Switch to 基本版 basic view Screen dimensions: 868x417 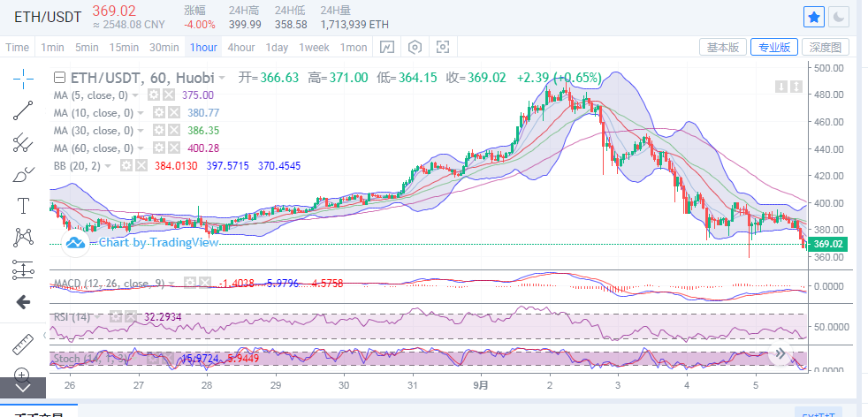[723, 48]
